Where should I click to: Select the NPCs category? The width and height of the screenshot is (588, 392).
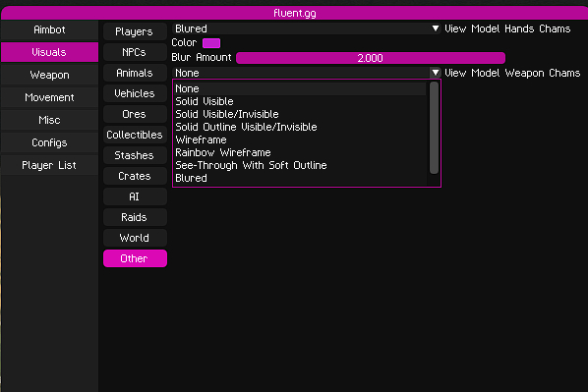(x=135, y=52)
